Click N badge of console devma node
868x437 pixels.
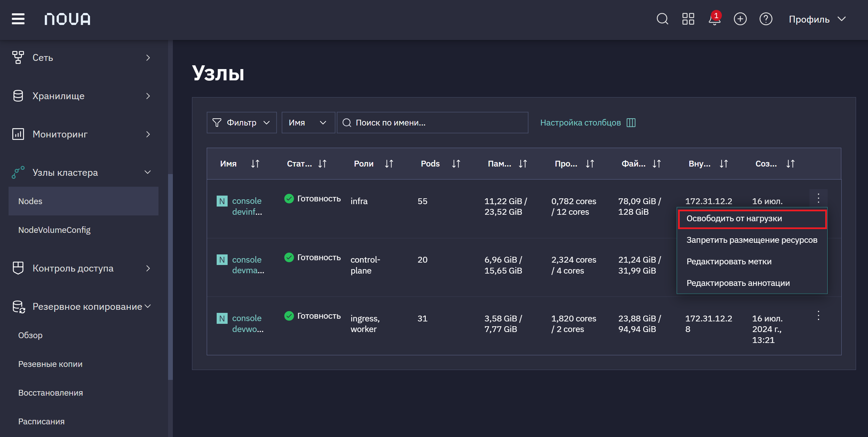pos(222,260)
